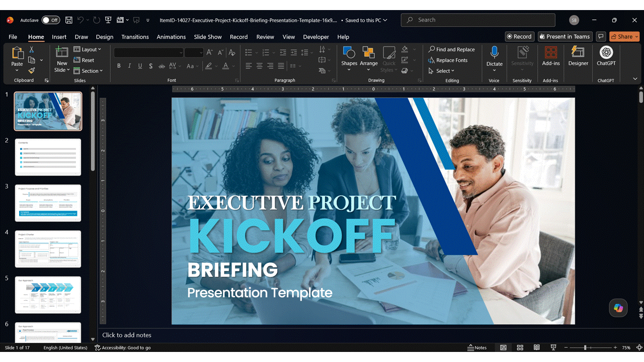The height and width of the screenshot is (362, 644).
Task: Switch to the Design tab
Action: 105,37
